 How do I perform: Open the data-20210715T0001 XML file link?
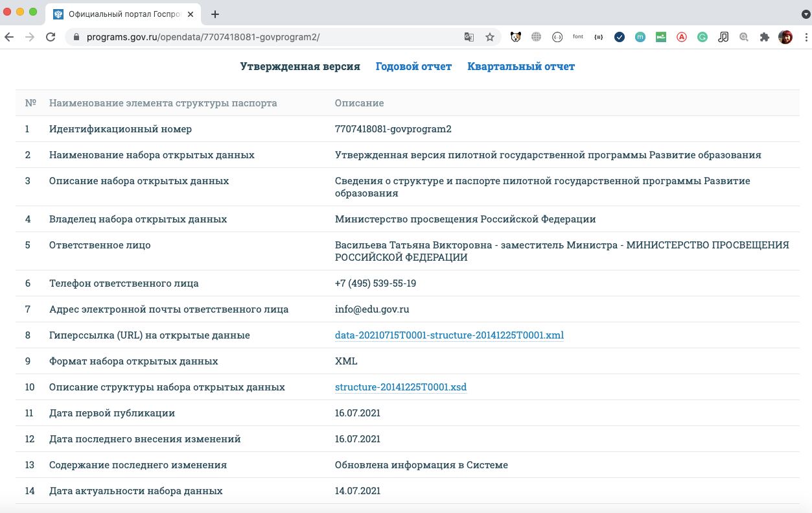pos(449,335)
